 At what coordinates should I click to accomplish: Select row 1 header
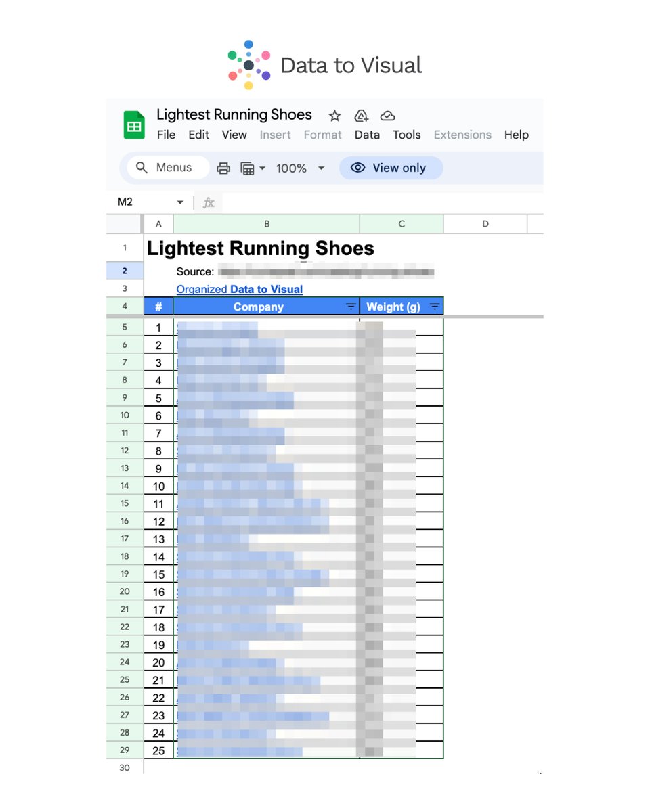point(125,248)
